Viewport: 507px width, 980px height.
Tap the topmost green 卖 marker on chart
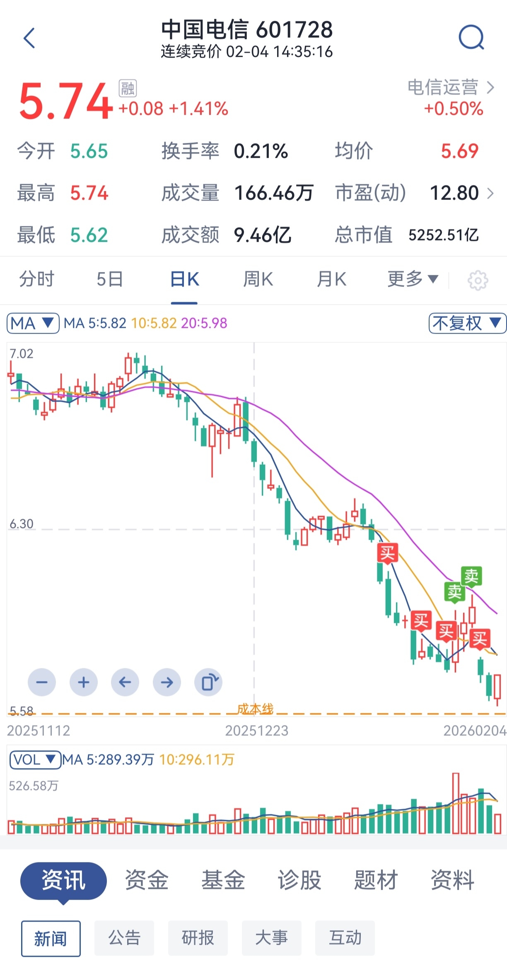coord(471,576)
